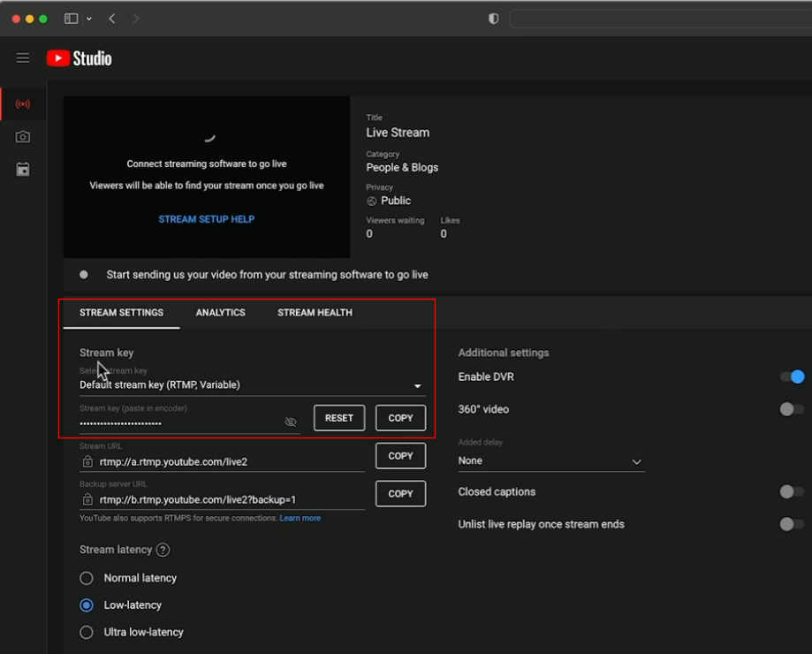Expand the Default stream key dropdown

[x=252, y=385]
